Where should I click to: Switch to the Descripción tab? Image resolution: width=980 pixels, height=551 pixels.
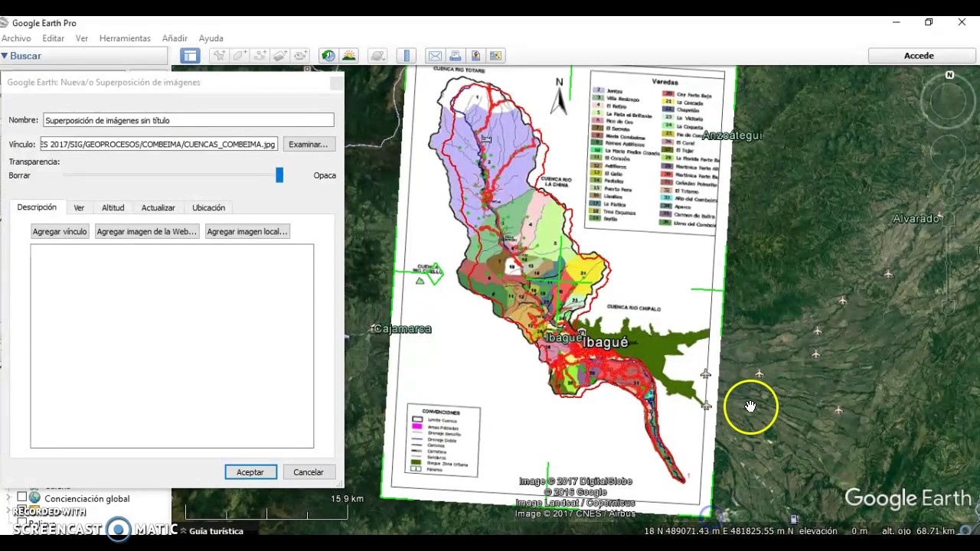click(37, 207)
